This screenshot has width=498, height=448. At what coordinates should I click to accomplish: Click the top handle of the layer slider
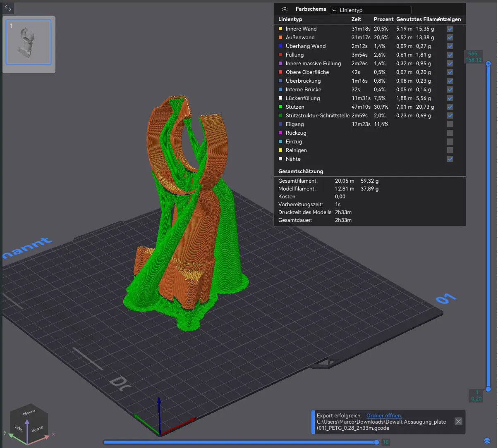[488, 63]
